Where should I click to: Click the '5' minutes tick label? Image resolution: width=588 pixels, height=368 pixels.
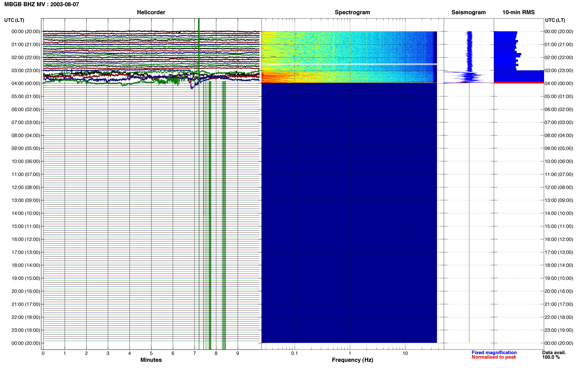pyautogui.click(x=151, y=353)
